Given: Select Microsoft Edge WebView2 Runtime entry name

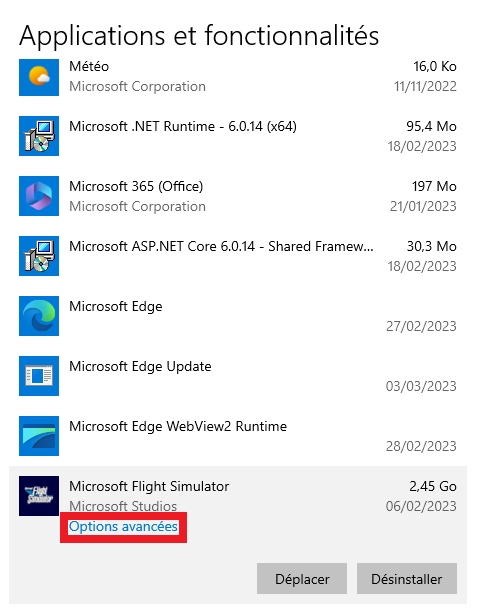Looking at the screenshot, I should [178, 426].
